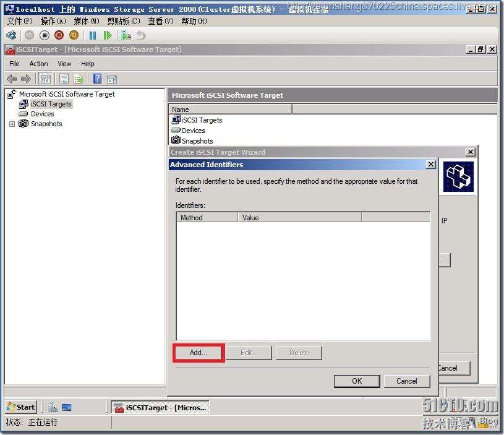The height and width of the screenshot is (435, 504).
Task: Open the Action menu of iSCSITarget
Action: [x=38, y=64]
